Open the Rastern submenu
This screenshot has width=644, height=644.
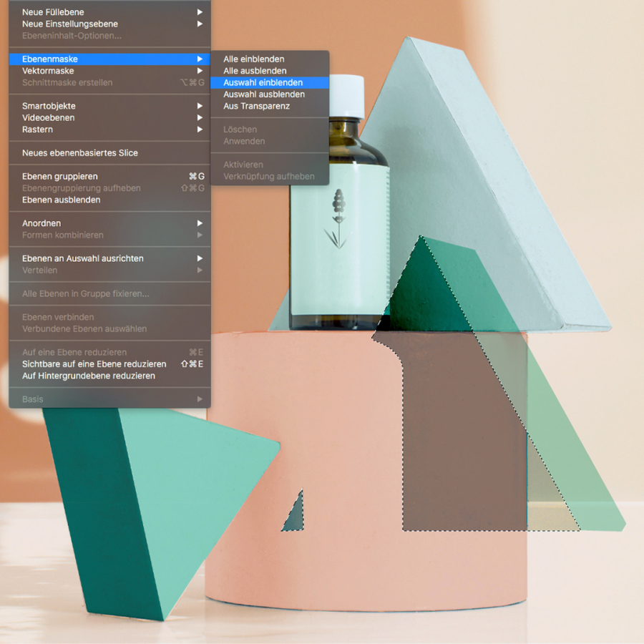coord(37,130)
